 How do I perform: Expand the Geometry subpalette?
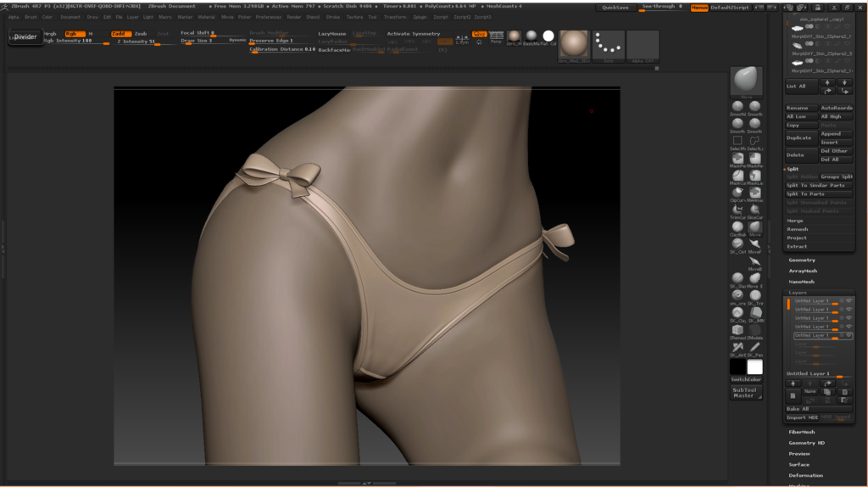(x=802, y=260)
